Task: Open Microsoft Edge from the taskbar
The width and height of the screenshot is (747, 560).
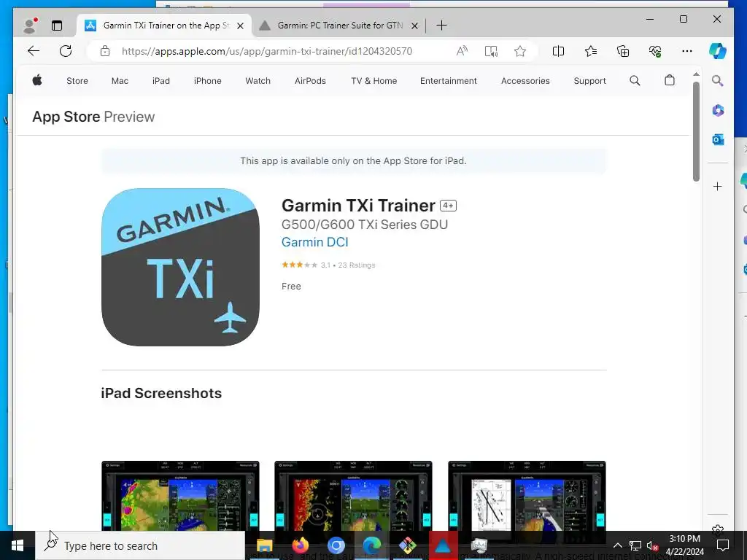Action: click(x=372, y=545)
